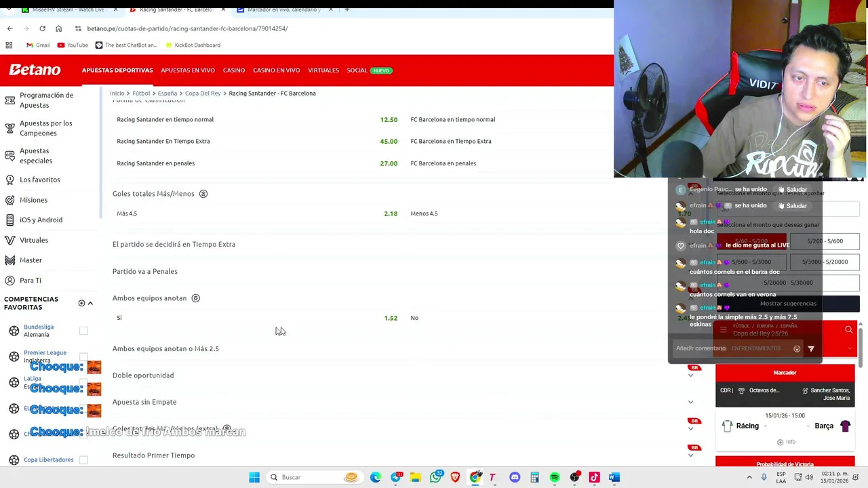Expand the Resultado Primer Tiempo market
The width and height of the screenshot is (868, 488).
690,455
